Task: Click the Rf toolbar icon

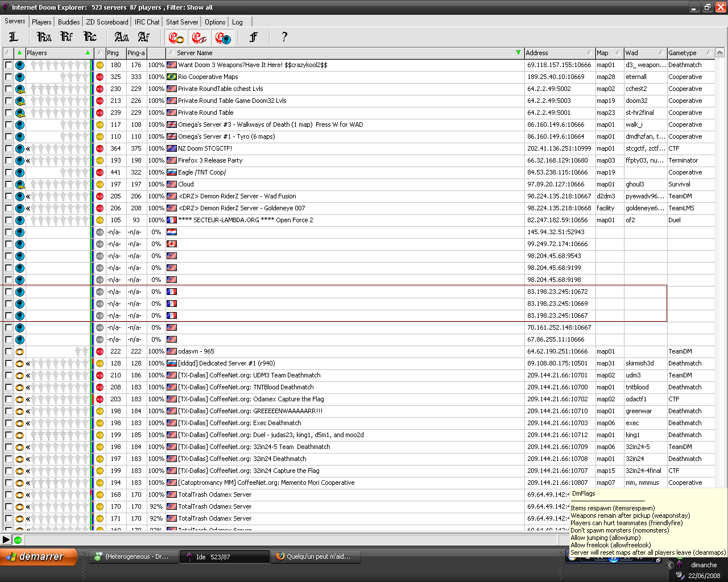Action: 67,37
